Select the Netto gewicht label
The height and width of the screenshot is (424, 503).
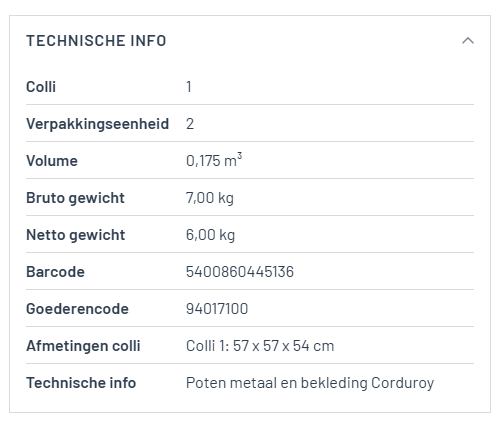[x=76, y=235]
